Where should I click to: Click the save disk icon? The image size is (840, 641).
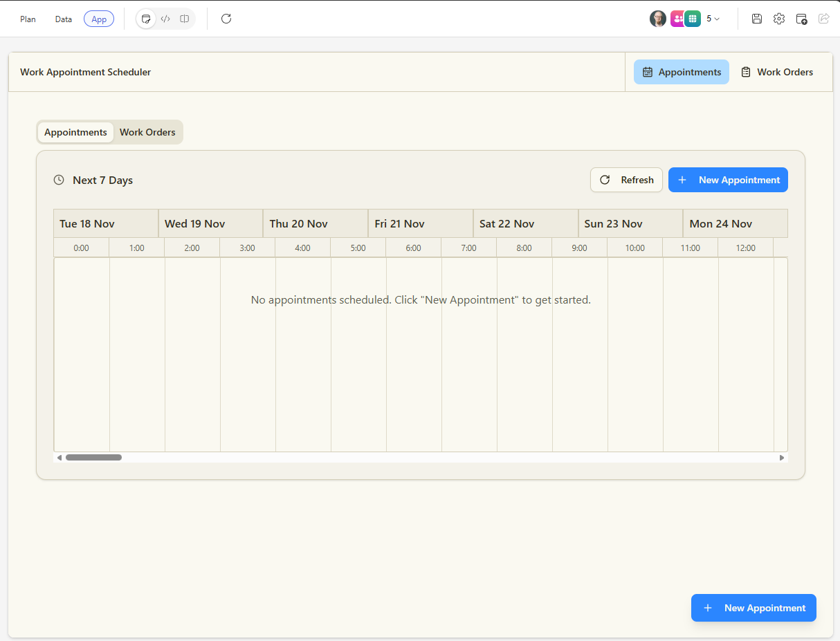click(757, 19)
